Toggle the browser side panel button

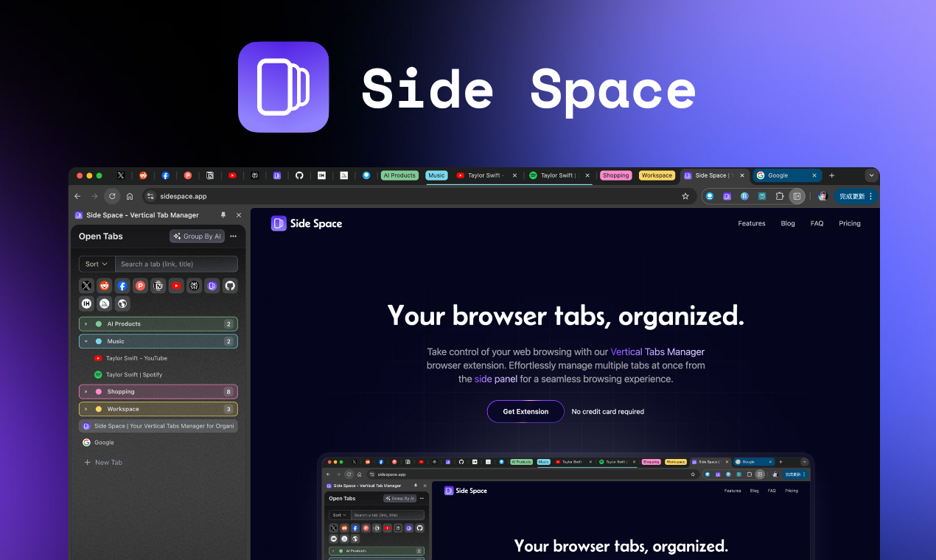[796, 196]
